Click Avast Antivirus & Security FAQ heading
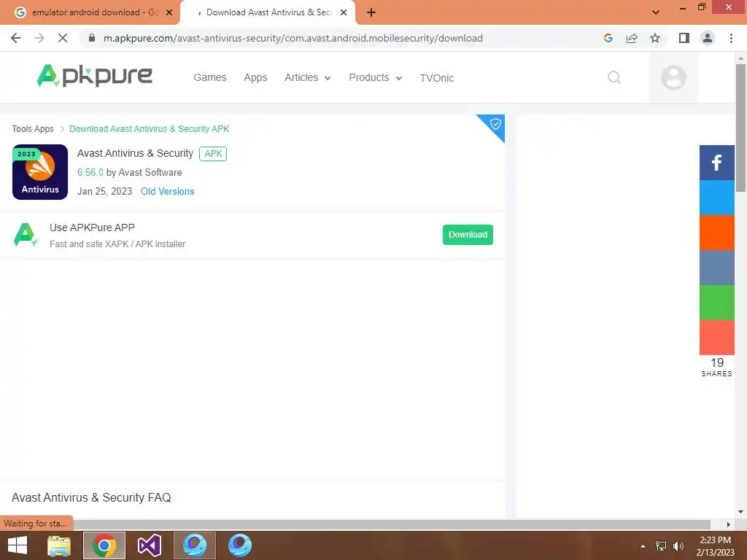Screen dimensions: 747x560 tap(91, 497)
